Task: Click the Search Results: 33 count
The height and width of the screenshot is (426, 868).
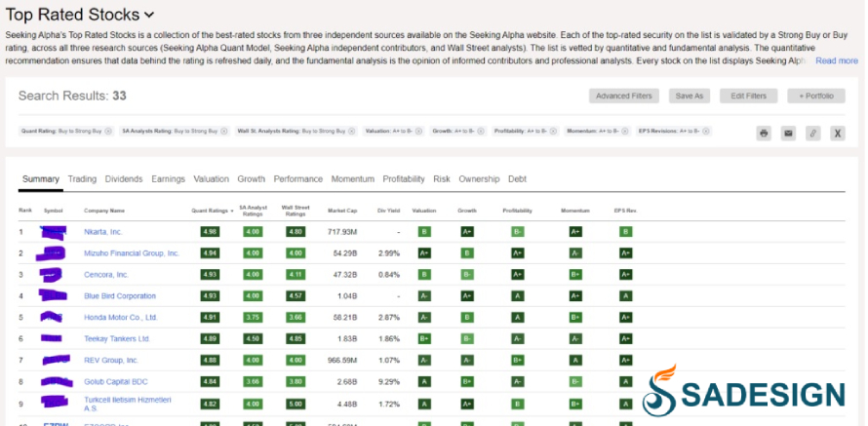Action: tap(72, 96)
